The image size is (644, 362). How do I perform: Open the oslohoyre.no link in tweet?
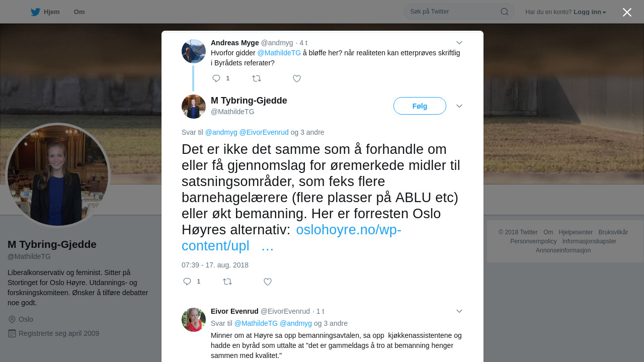[291, 238]
